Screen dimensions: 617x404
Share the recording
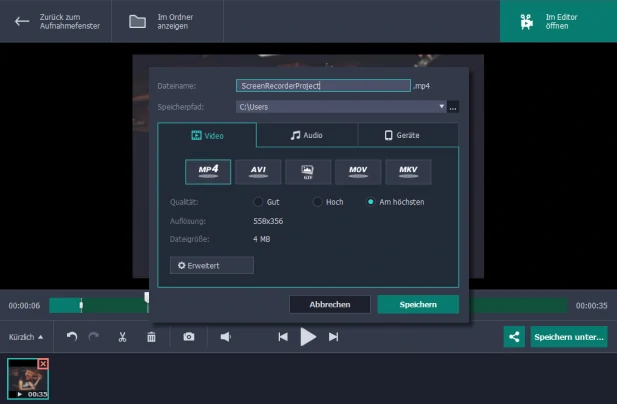(514, 337)
